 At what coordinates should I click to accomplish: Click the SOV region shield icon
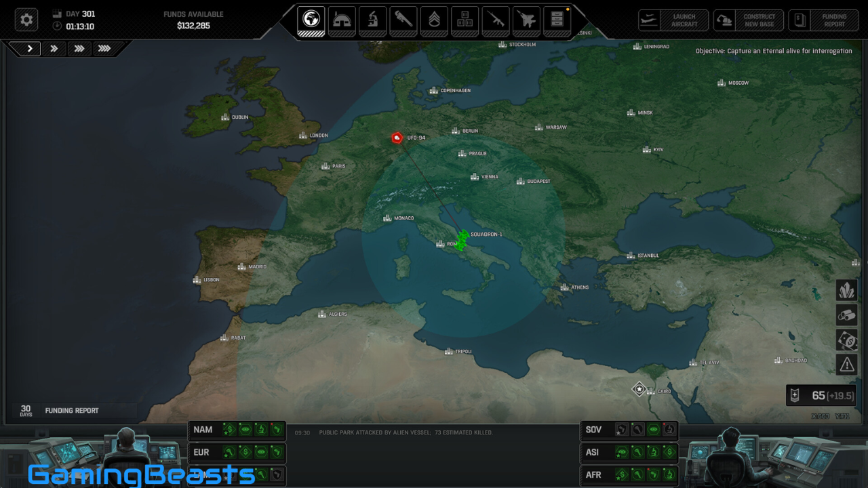tap(622, 429)
